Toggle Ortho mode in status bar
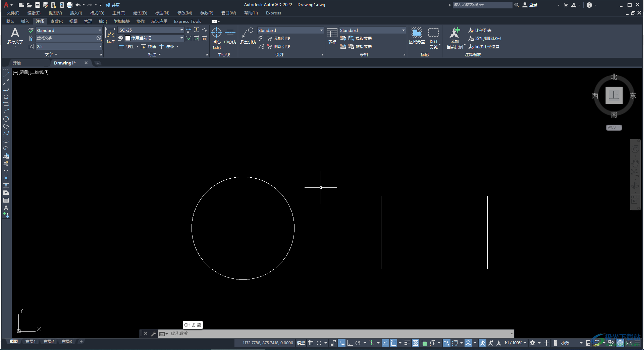The height and width of the screenshot is (350, 644). (x=350, y=343)
